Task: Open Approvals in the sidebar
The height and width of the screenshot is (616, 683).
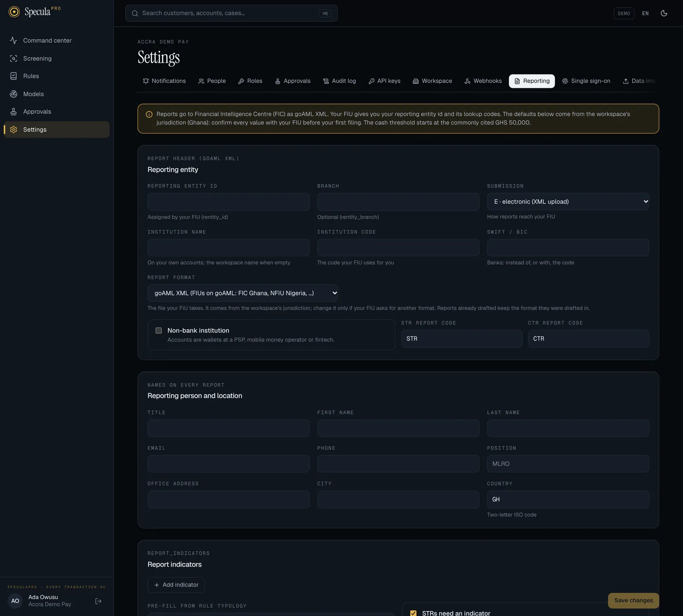Action: (56, 112)
